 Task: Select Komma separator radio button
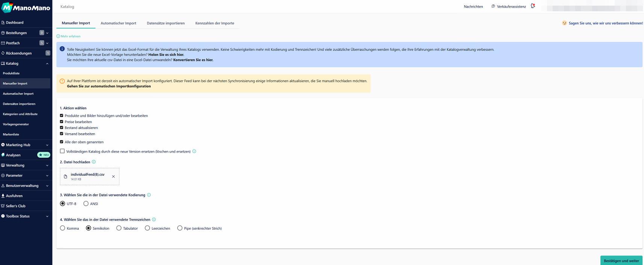point(62,228)
